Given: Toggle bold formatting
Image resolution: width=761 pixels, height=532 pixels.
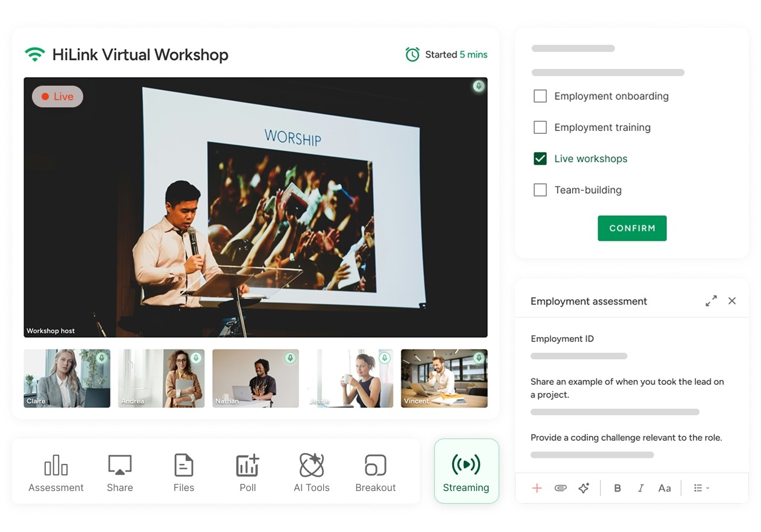Looking at the screenshot, I should (x=617, y=488).
